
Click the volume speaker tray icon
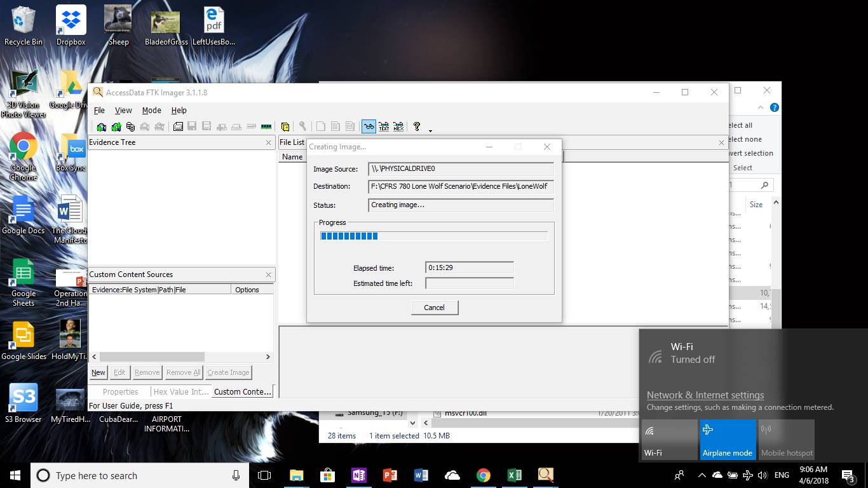tap(763, 475)
